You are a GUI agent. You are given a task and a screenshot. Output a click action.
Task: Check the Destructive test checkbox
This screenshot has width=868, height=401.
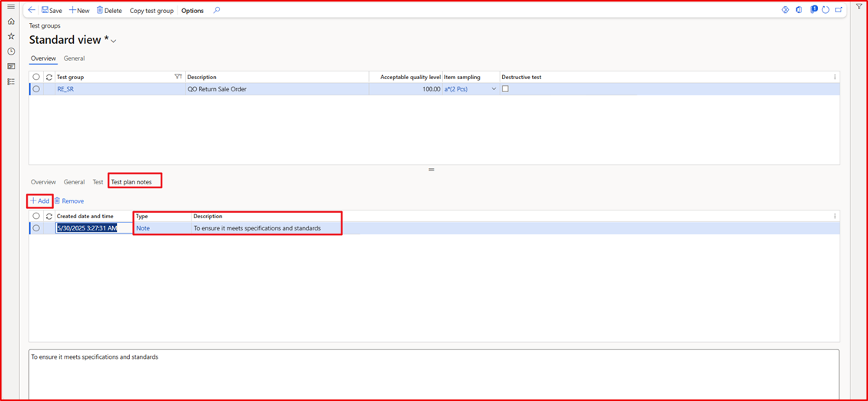pos(505,89)
